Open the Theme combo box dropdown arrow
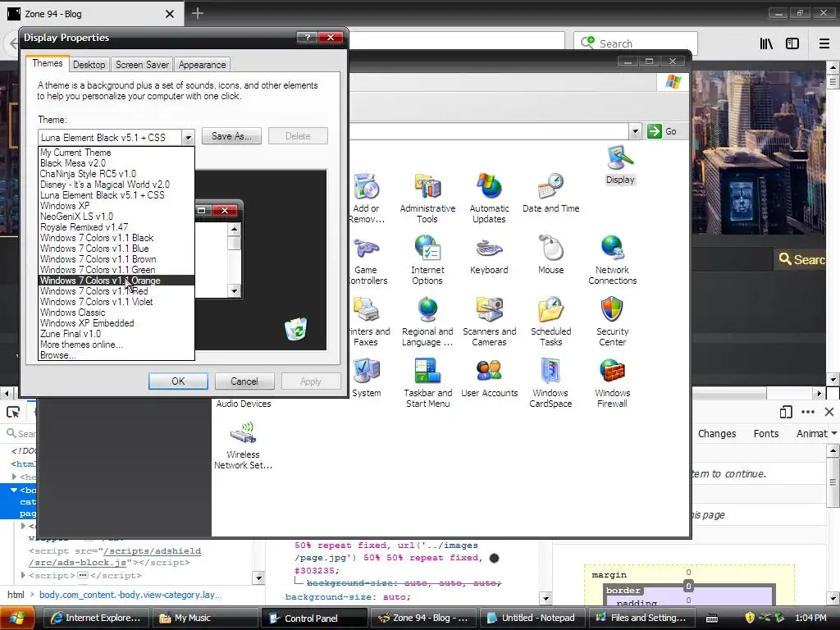This screenshot has width=840, height=630. click(188, 138)
